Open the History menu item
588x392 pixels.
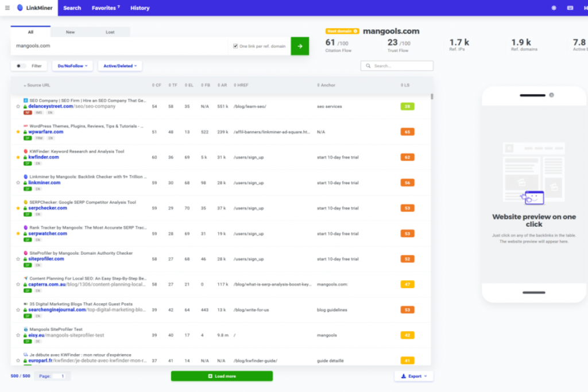pyautogui.click(x=140, y=8)
